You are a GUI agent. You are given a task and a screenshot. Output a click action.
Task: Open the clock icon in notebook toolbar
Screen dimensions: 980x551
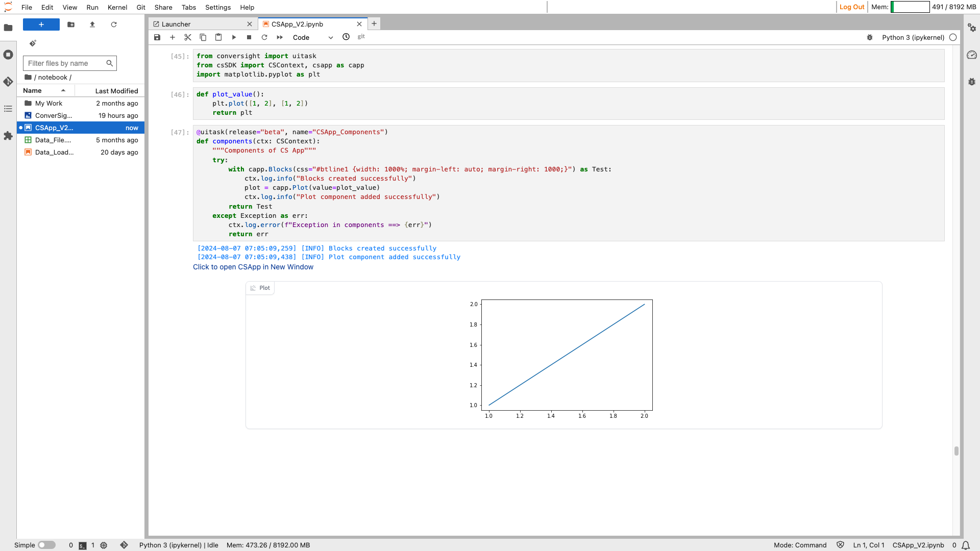coord(346,37)
